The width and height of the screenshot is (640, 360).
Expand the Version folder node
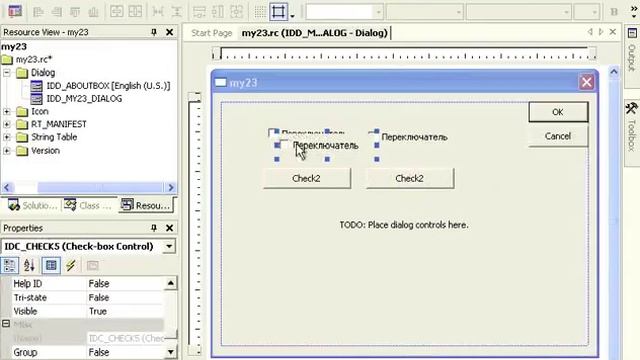coord(7,151)
